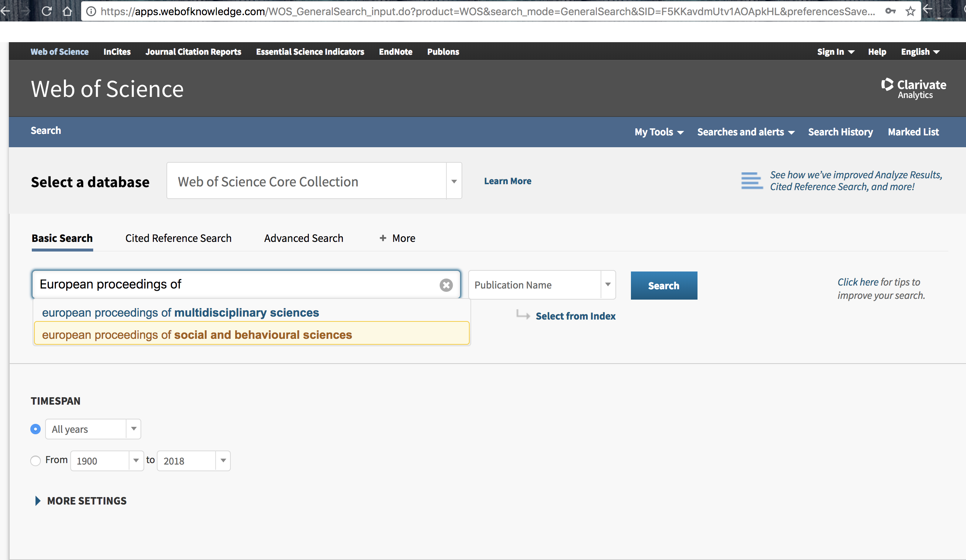Expand MORE SETTINGS section
Viewport: 966px width, 560px height.
tap(81, 500)
